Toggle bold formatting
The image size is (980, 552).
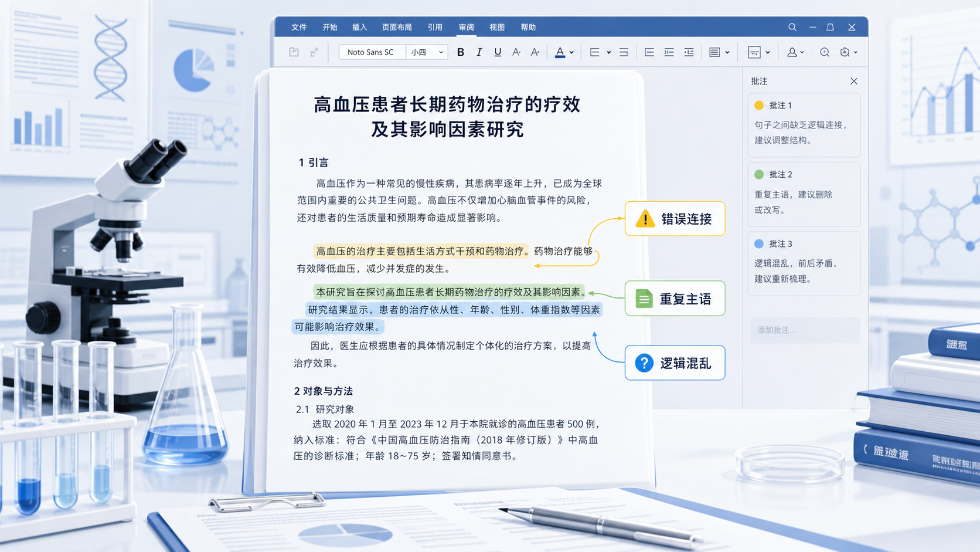click(461, 52)
